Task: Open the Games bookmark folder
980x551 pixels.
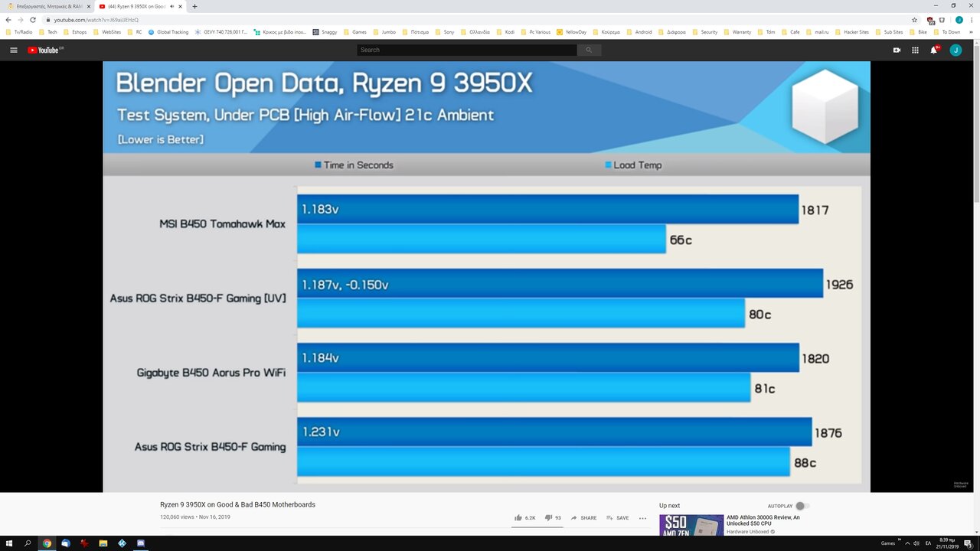Action: (x=356, y=32)
